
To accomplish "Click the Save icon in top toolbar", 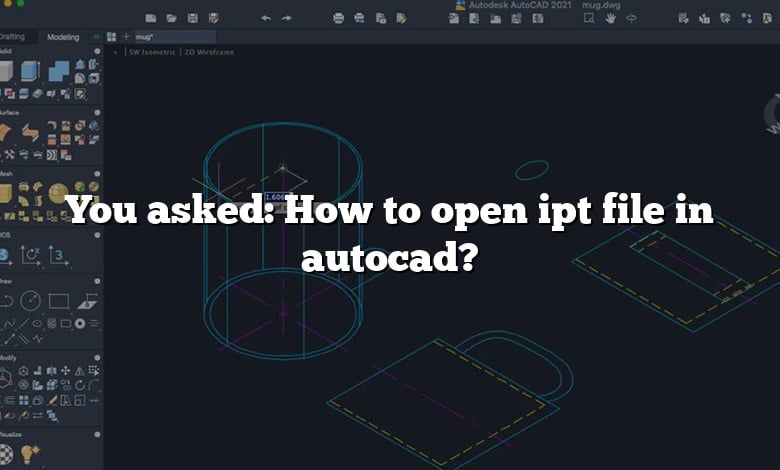I will (x=193, y=18).
